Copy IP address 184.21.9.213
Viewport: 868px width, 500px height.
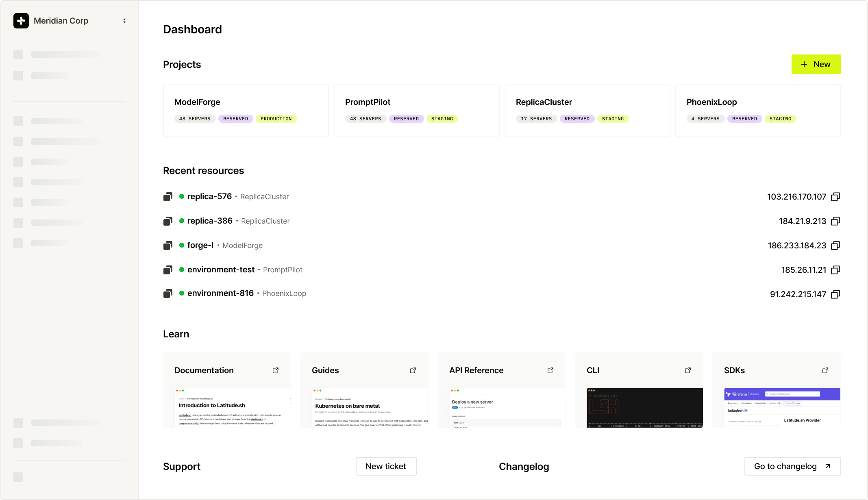click(x=835, y=221)
